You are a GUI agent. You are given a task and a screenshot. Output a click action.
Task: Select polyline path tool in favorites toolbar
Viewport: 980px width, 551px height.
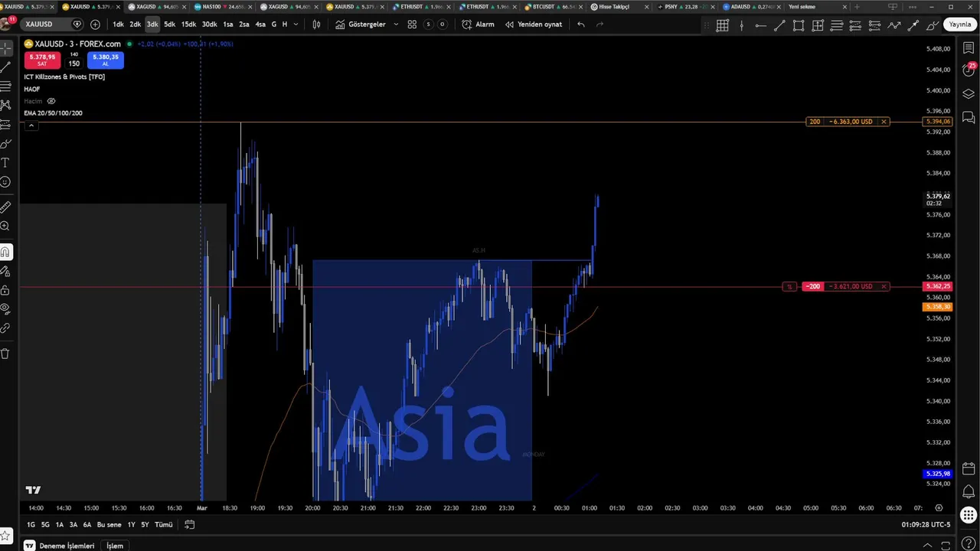tap(894, 25)
